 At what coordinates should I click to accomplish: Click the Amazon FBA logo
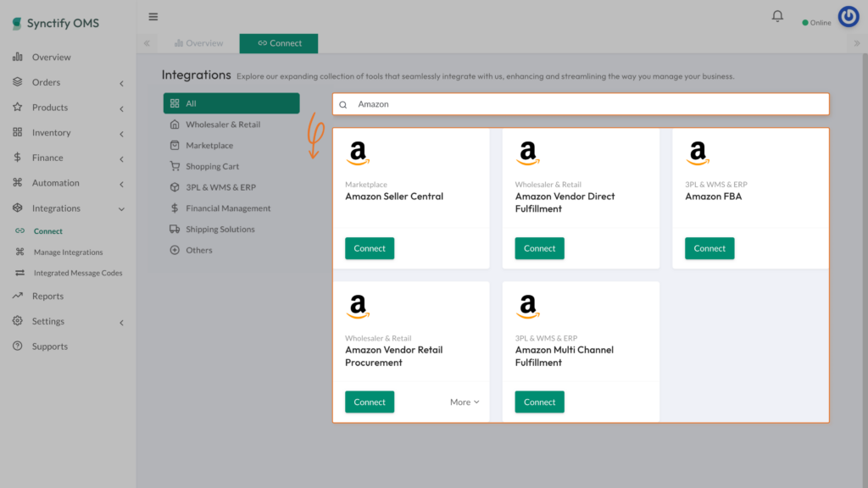click(x=698, y=153)
